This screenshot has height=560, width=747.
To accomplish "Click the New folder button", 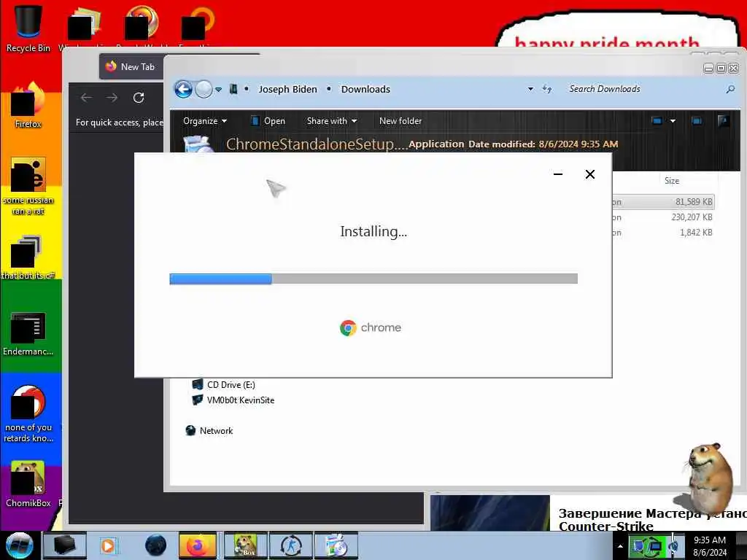I will click(400, 121).
